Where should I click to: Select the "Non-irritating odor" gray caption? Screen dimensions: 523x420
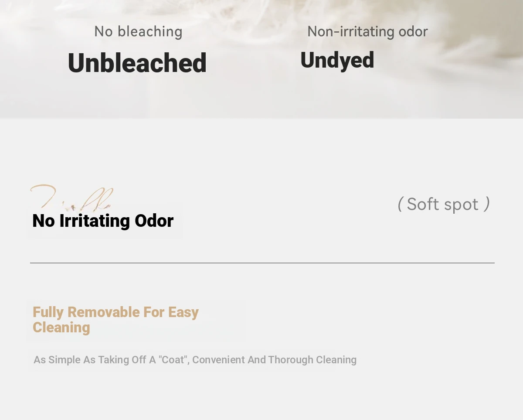[367, 31]
